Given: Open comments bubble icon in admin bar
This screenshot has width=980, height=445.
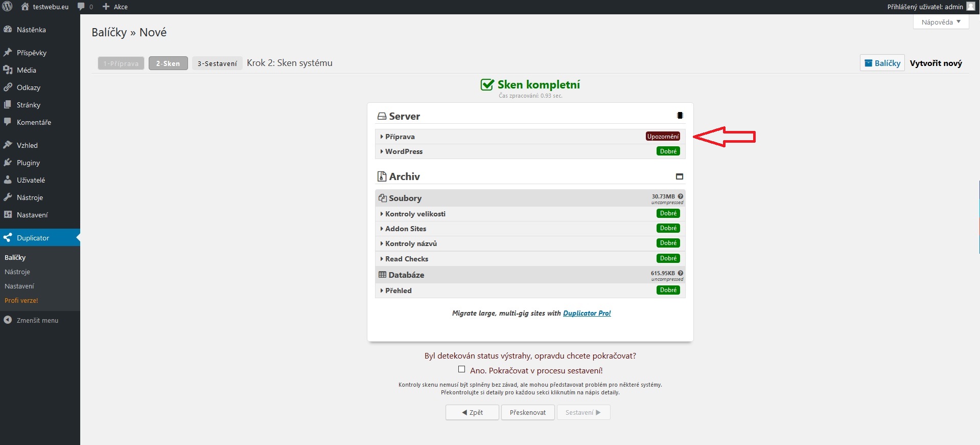Looking at the screenshot, I should (81, 7).
